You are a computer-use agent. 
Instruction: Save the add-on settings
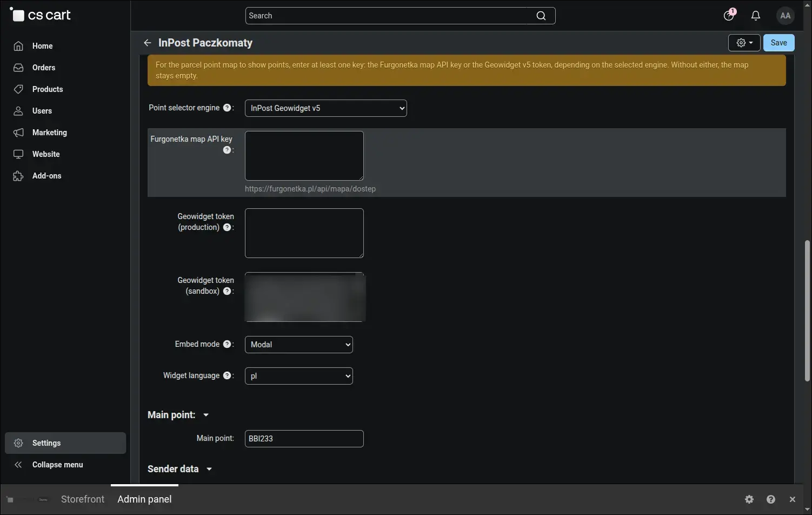click(x=779, y=43)
